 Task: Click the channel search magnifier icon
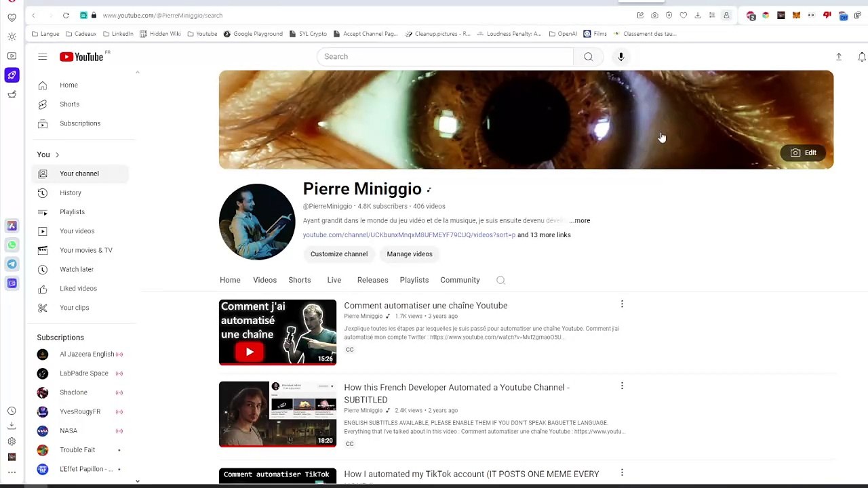(x=500, y=280)
